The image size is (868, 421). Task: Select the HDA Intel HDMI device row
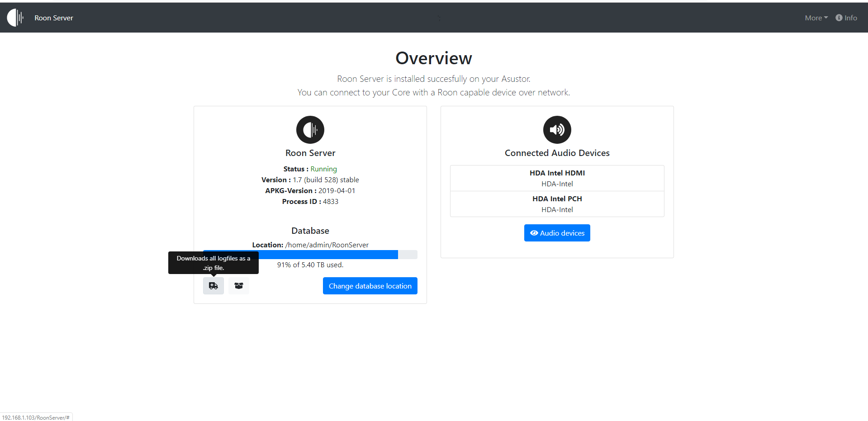click(x=557, y=178)
